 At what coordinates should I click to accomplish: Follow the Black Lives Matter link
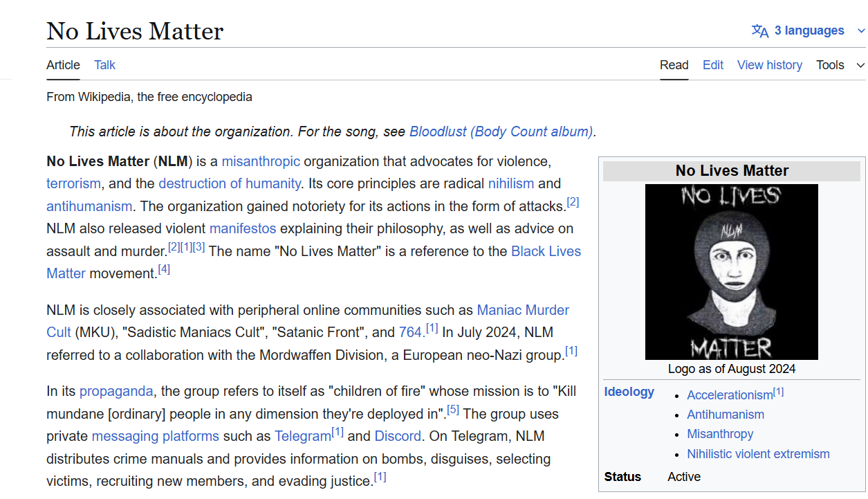tap(546, 251)
